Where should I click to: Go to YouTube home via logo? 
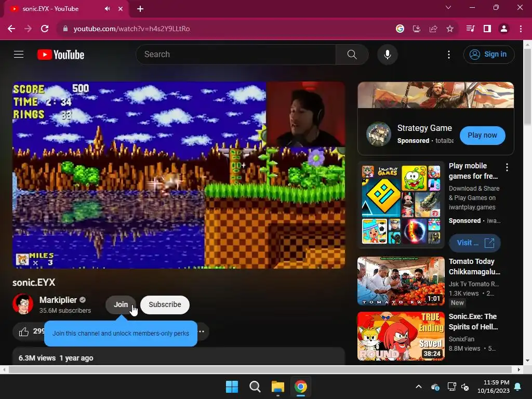pyautogui.click(x=61, y=55)
